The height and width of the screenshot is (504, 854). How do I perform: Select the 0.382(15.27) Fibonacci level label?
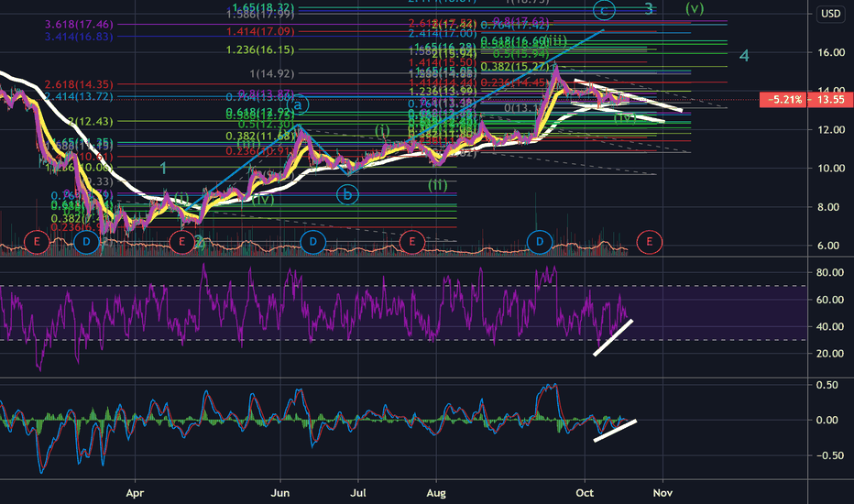click(x=515, y=67)
